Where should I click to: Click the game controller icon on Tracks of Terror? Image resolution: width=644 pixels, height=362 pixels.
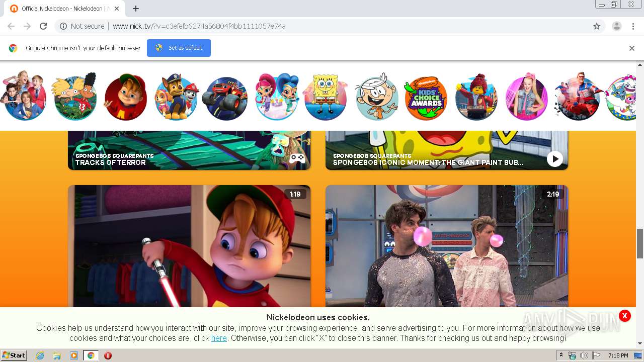pyautogui.click(x=297, y=158)
